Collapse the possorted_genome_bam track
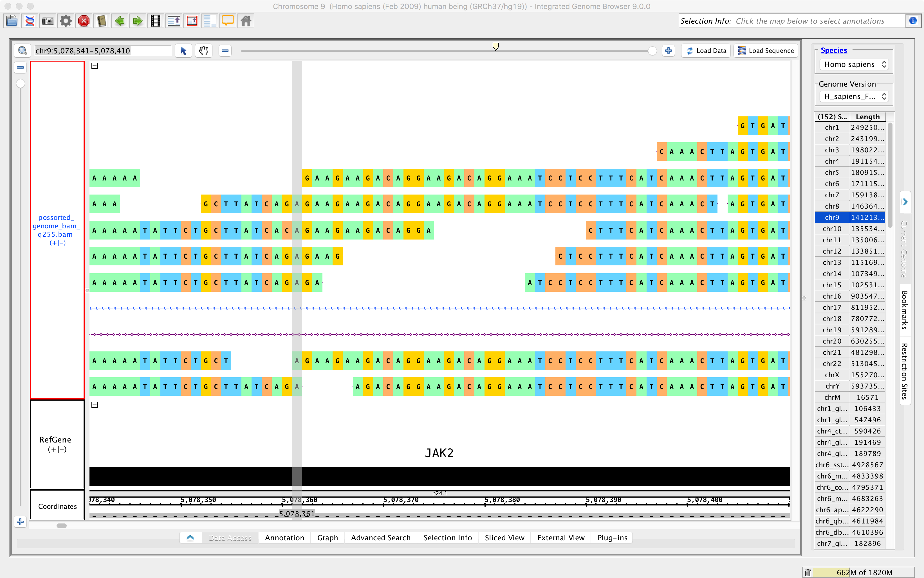Screen dimensions: 924x578 click(x=95, y=66)
